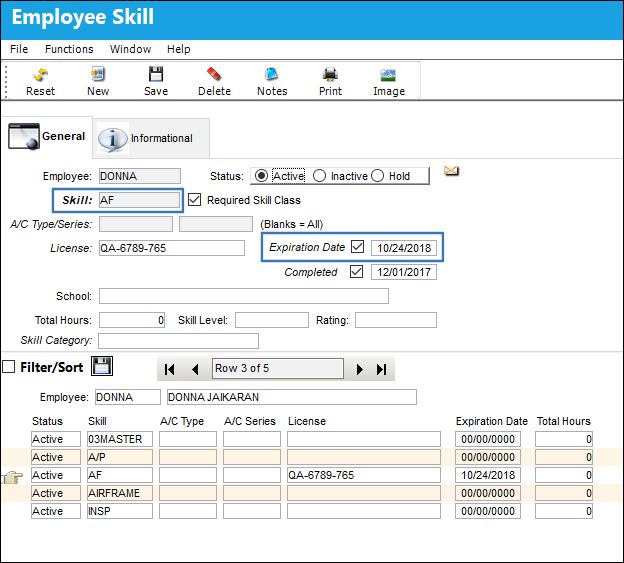Viewport: 624px width, 563px height.
Task: Click the DONNA JAIKARAN name field
Action: [292, 397]
